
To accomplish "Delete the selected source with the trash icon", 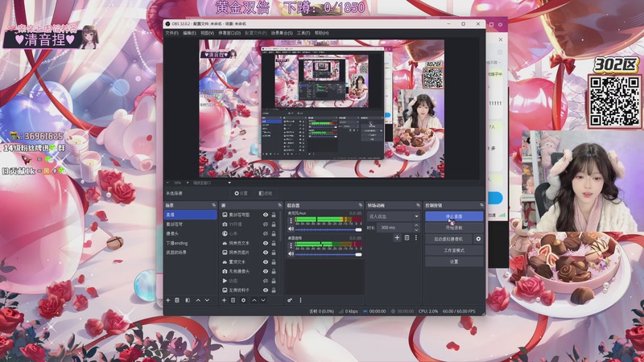I will [x=233, y=300].
